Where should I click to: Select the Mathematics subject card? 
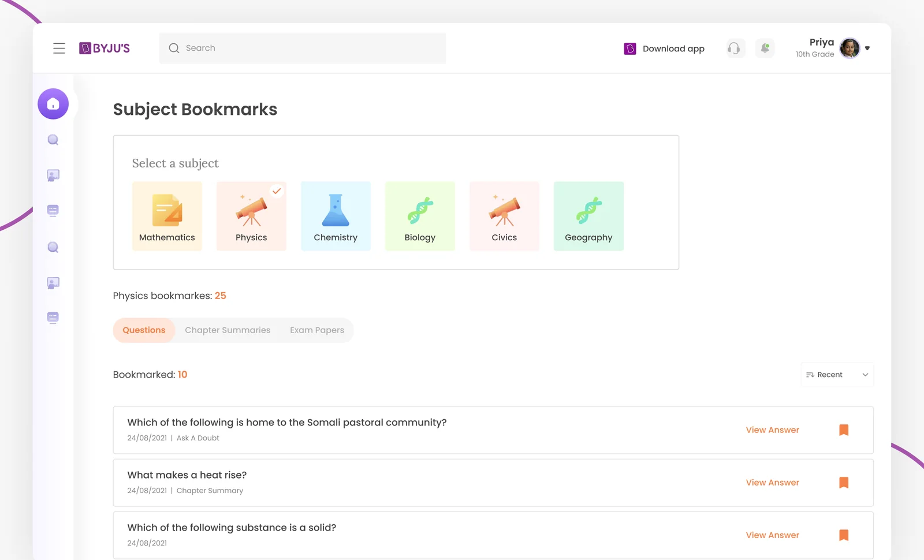coord(167,216)
